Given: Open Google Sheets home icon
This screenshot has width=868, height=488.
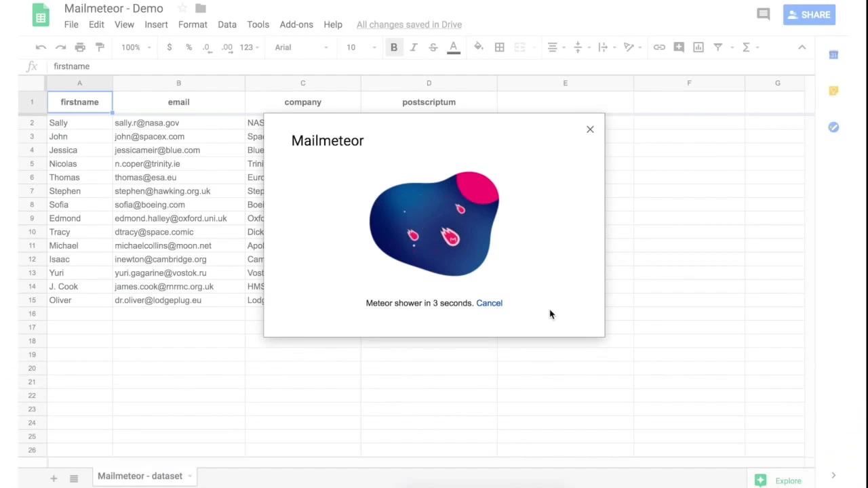Looking at the screenshot, I should point(41,16).
